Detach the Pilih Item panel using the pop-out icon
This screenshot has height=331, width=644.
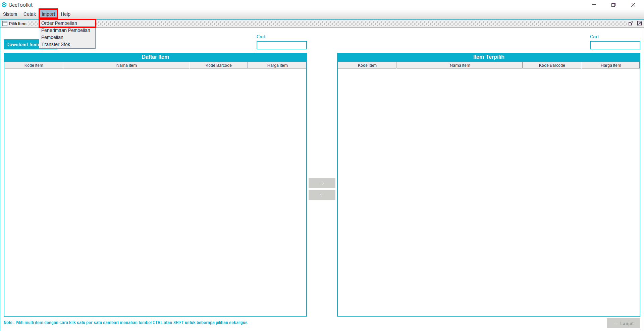tap(631, 23)
